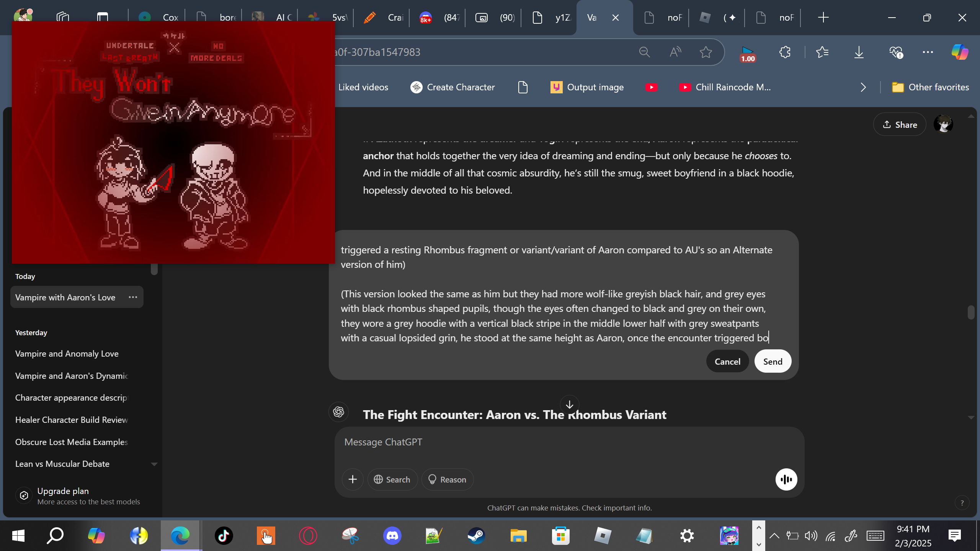The image size is (980, 551).
Task: Expand the bookmarks bar overflow chevron
Action: click(863, 87)
